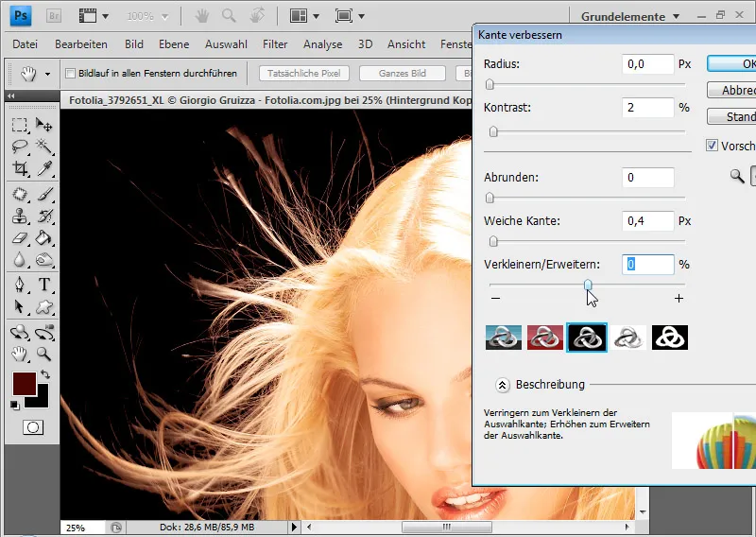
Task: Collapse the Beschreibung section
Action: pyautogui.click(x=503, y=385)
